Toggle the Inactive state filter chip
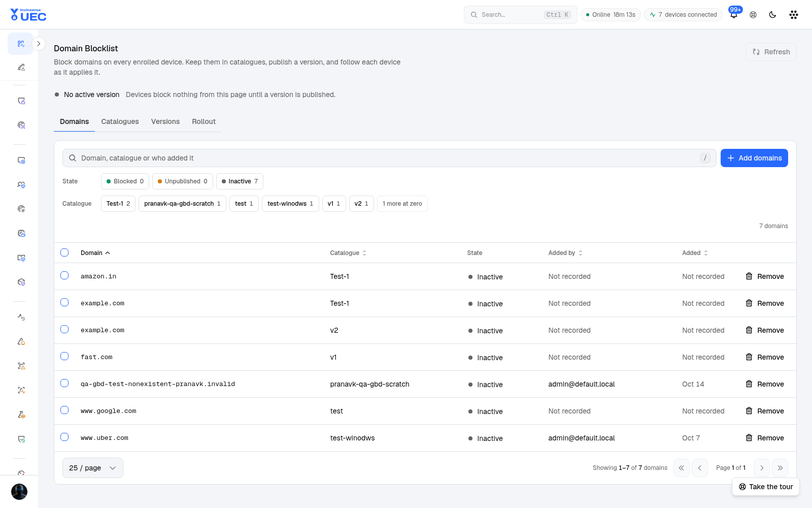Image resolution: width=812 pixels, height=508 pixels. click(x=240, y=181)
